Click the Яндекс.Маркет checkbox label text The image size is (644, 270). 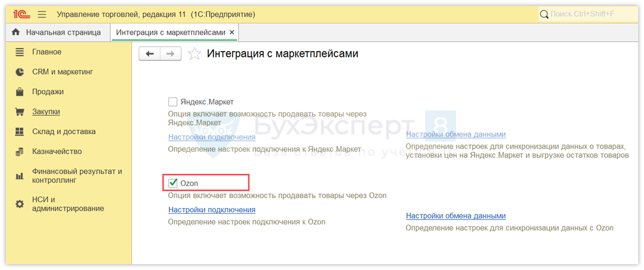click(207, 102)
